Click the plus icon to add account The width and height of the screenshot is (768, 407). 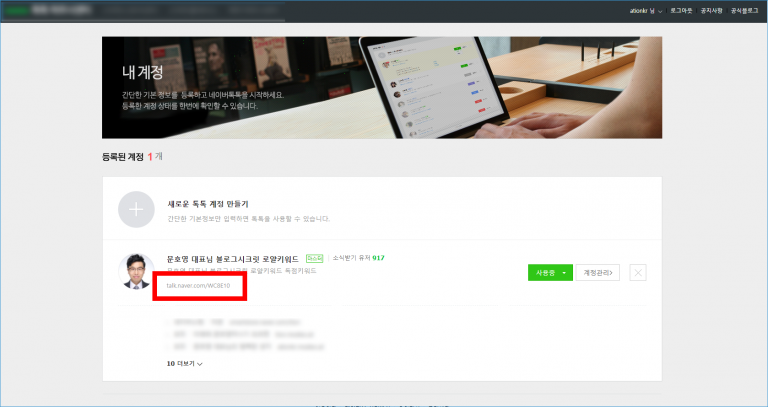click(137, 209)
